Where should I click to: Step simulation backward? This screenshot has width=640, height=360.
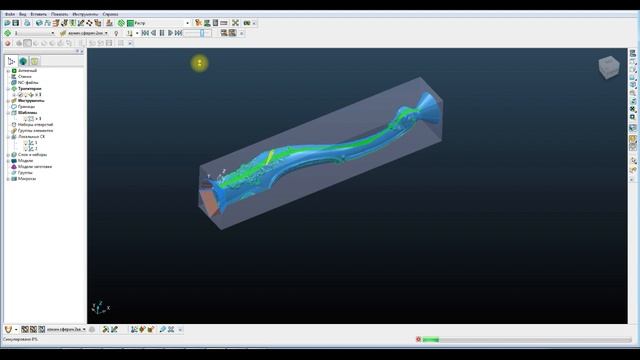point(153,33)
